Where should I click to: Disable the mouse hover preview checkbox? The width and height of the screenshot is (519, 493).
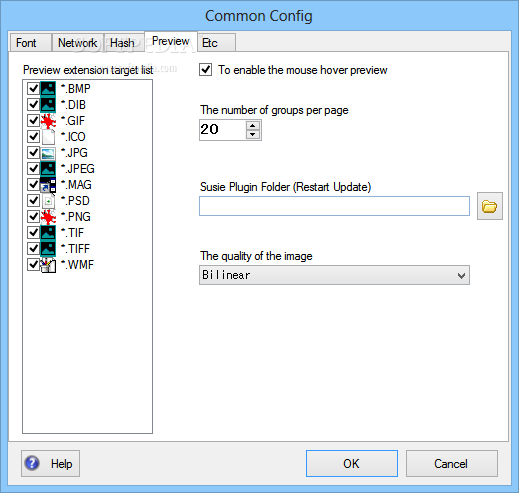(x=206, y=70)
